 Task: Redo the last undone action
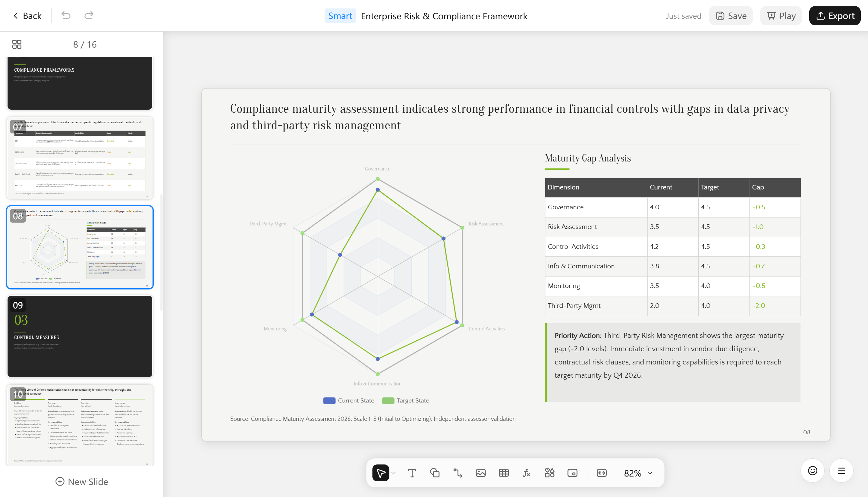point(89,16)
